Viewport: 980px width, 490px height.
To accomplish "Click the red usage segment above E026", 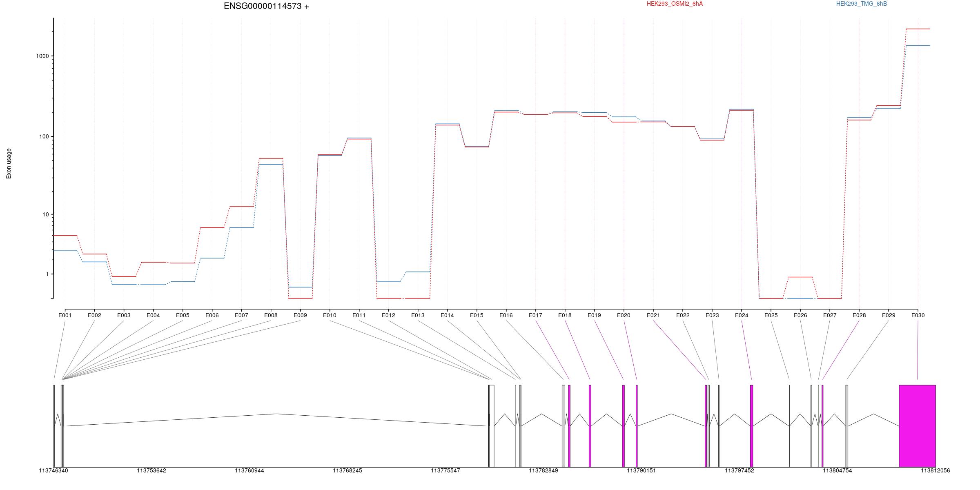I will click(800, 277).
